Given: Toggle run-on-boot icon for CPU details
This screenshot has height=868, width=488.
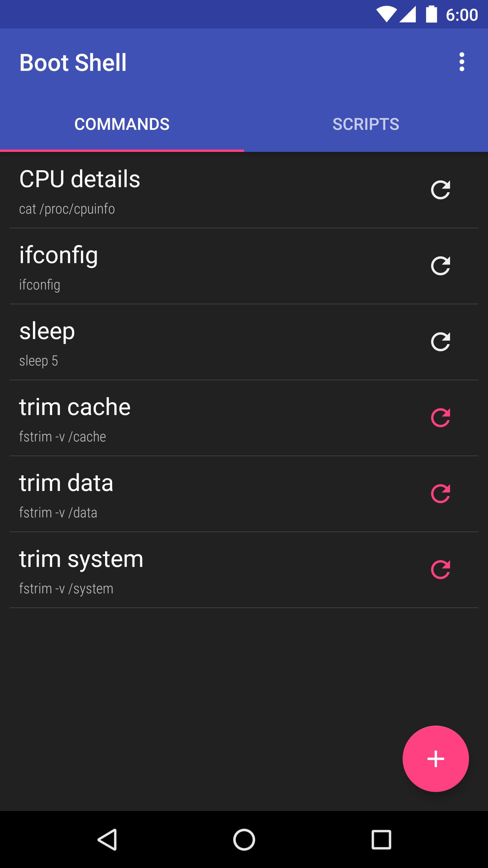Looking at the screenshot, I should click(x=440, y=190).
